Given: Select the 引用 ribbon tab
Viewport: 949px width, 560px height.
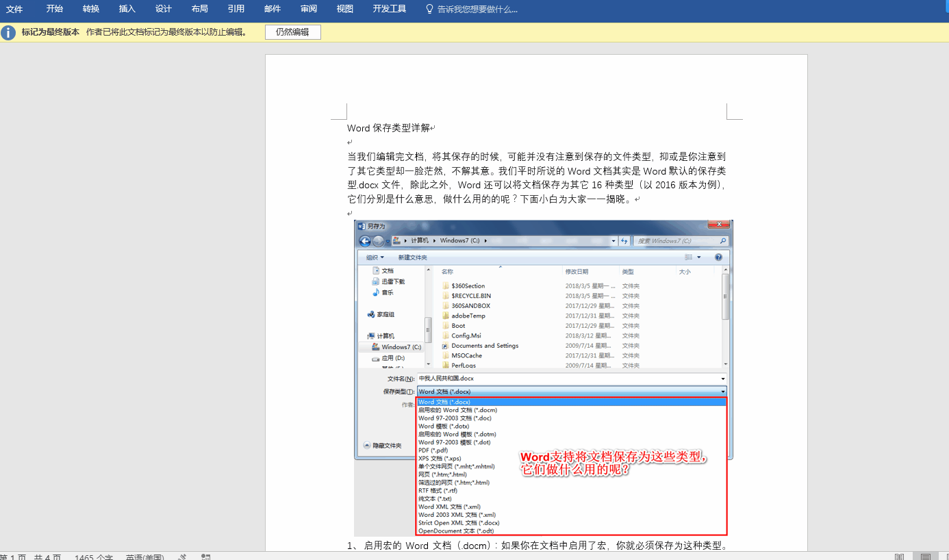Looking at the screenshot, I should [236, 9].
